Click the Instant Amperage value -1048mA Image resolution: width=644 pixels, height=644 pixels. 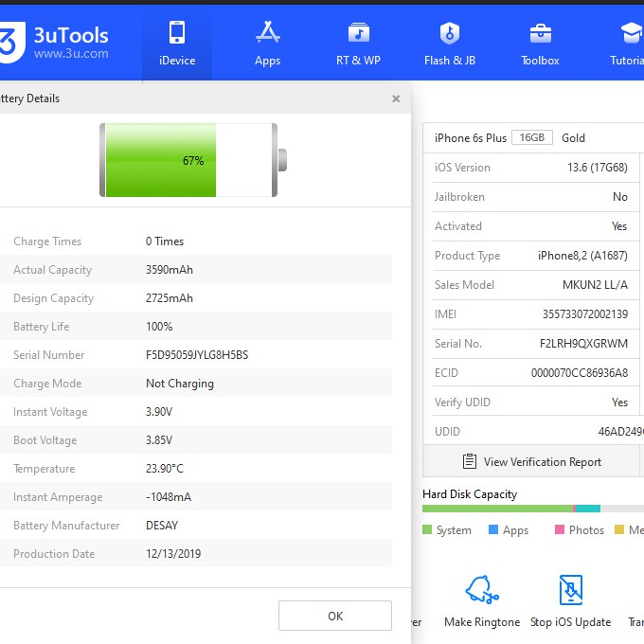click(x=169, y=497)
